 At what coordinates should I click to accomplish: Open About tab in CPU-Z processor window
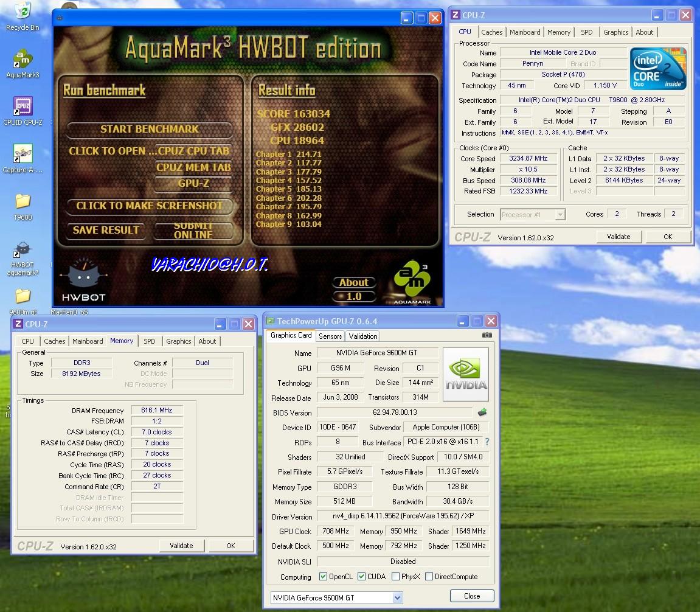click(644, 32)
